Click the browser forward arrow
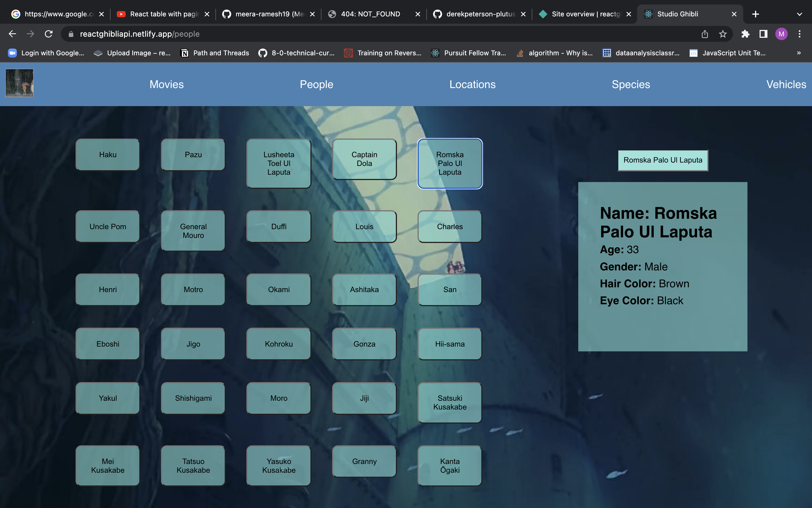 (30, 34)
